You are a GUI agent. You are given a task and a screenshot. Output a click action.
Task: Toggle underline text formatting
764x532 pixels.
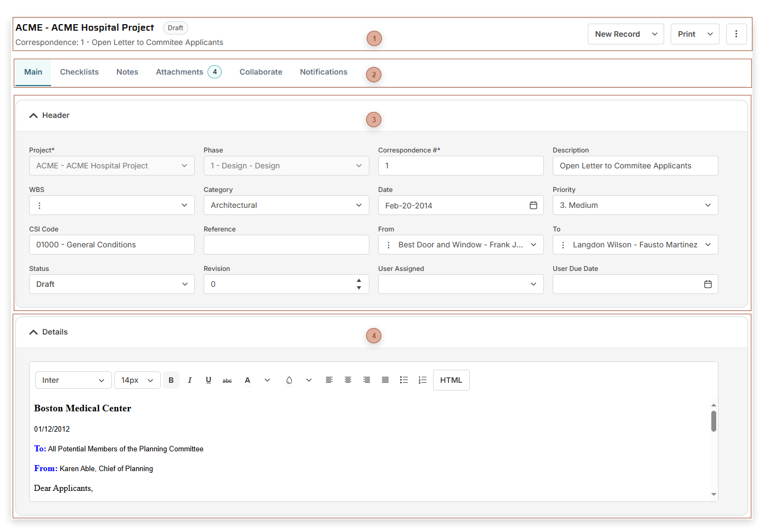[x=209, y=380]
